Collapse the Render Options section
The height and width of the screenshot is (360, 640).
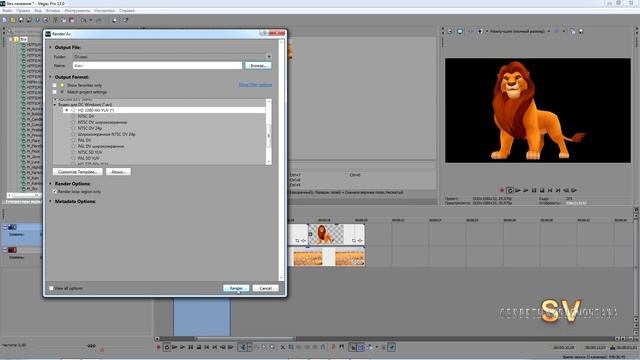point(51,184)
